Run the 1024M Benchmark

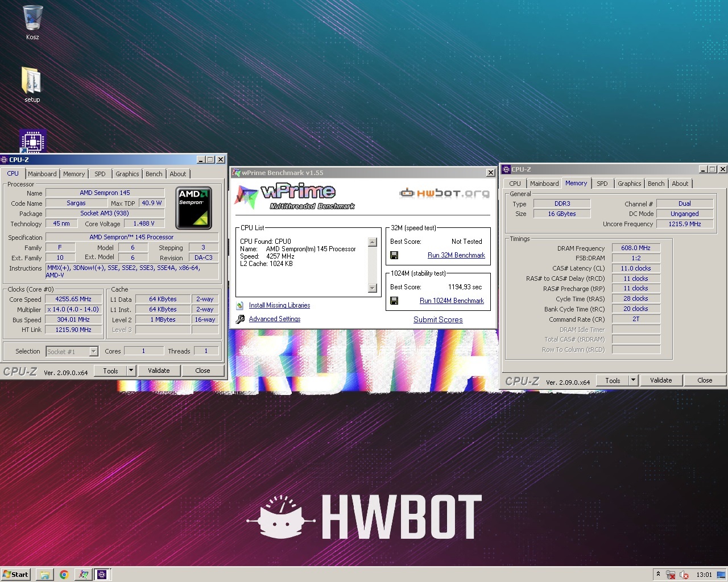pyautogui.click(x=452, y=301)
